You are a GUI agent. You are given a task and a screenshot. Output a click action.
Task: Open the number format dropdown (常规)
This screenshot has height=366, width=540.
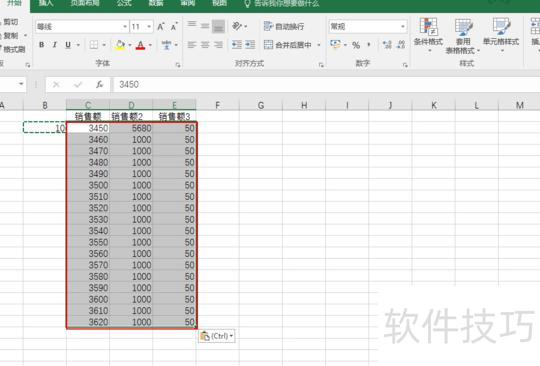click(403, 27)
